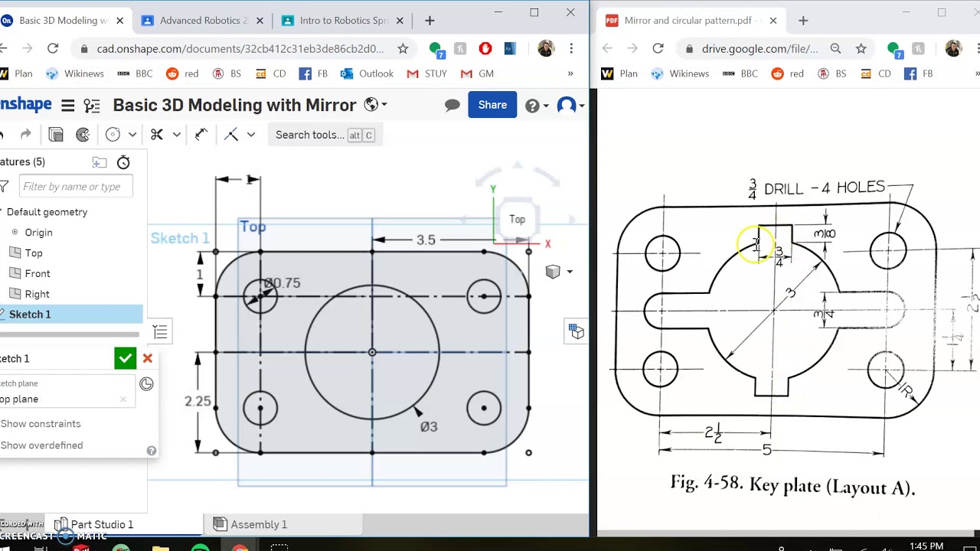Bookmark the Onshape page with the star icon

tap(403, 48)
